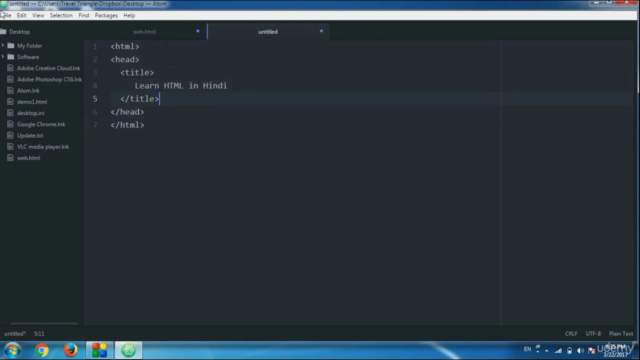Click line number 5 in gutter

coord(95,99)
